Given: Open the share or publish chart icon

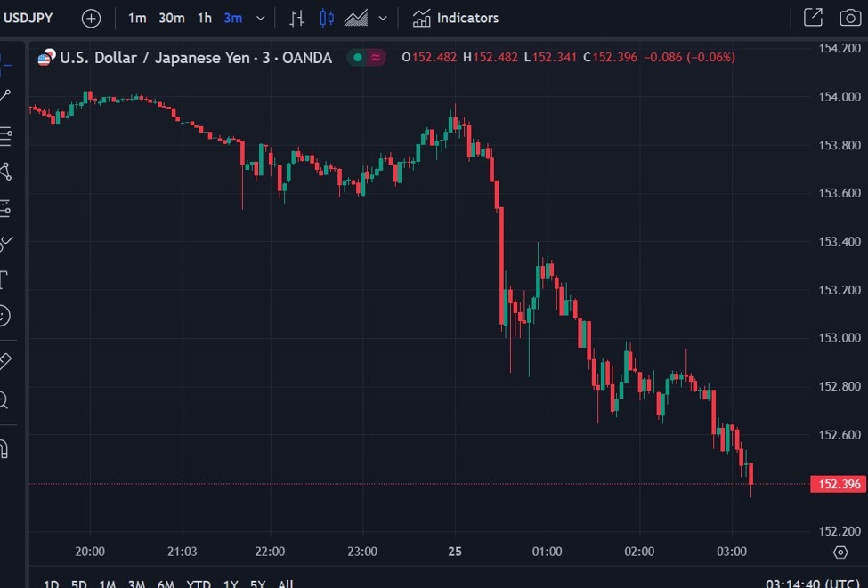Looking at the screenshot, I should [813, 18].
